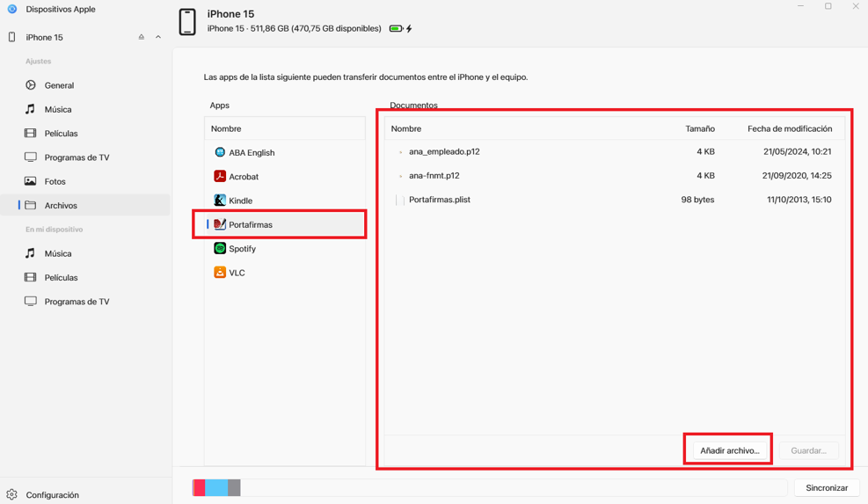The height and width of the screenshot is (504, 868).
Task: Click the Spotify app icon
Action: 220,248
